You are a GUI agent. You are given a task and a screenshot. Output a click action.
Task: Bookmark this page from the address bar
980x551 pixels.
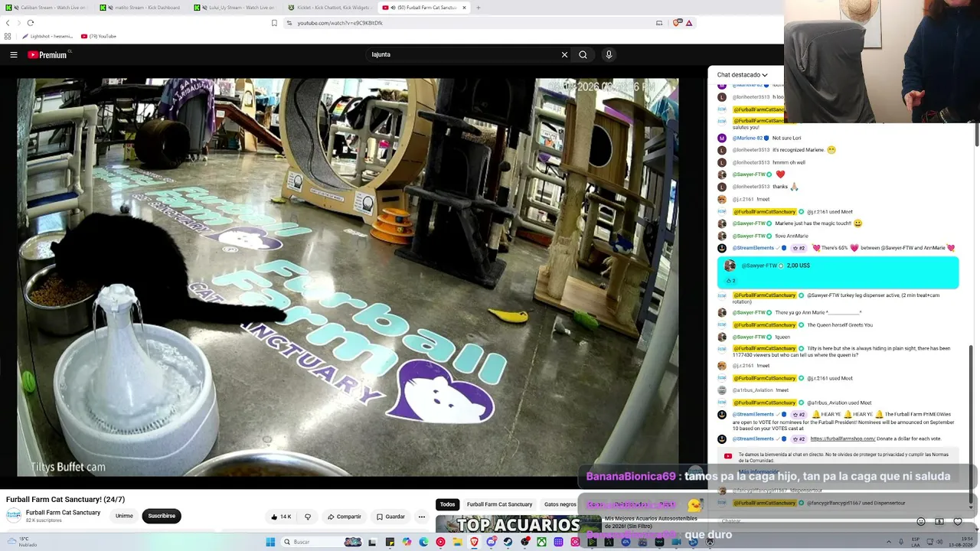[274, 23]
